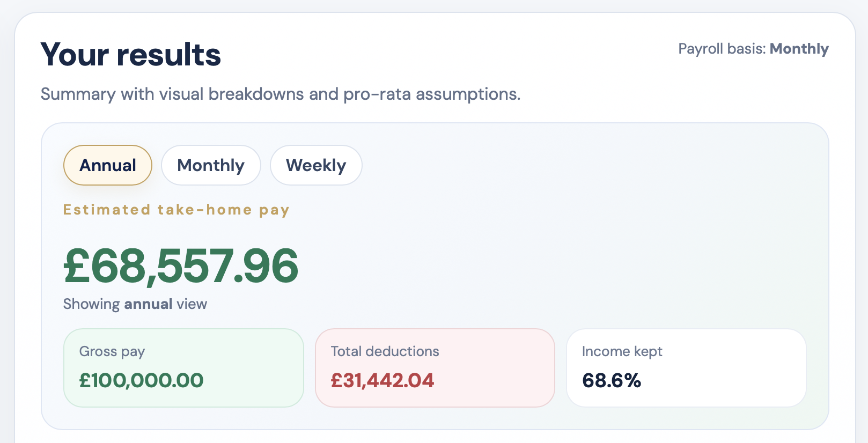
Task: Click the £100,000.00 gross pay amount
Action: pyautogui.click(x=141, y=380)
